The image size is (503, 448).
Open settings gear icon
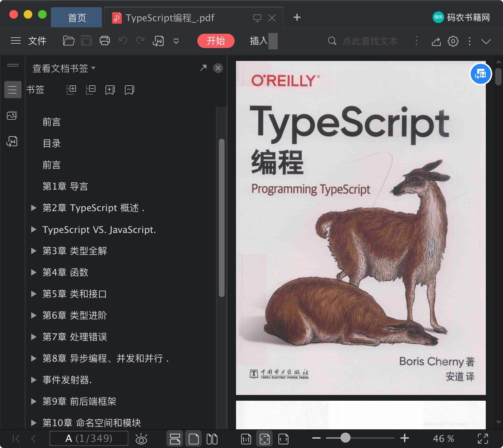click(x=453, y=41)
